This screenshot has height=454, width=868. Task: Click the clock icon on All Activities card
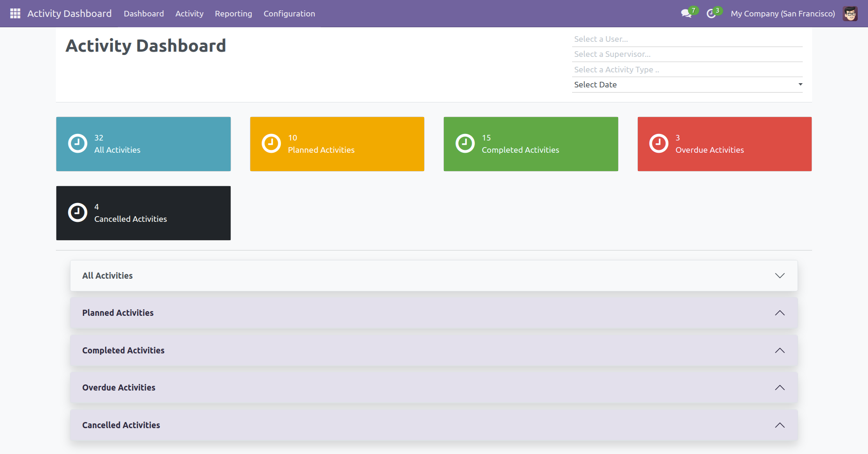click(x=77, y=144)
